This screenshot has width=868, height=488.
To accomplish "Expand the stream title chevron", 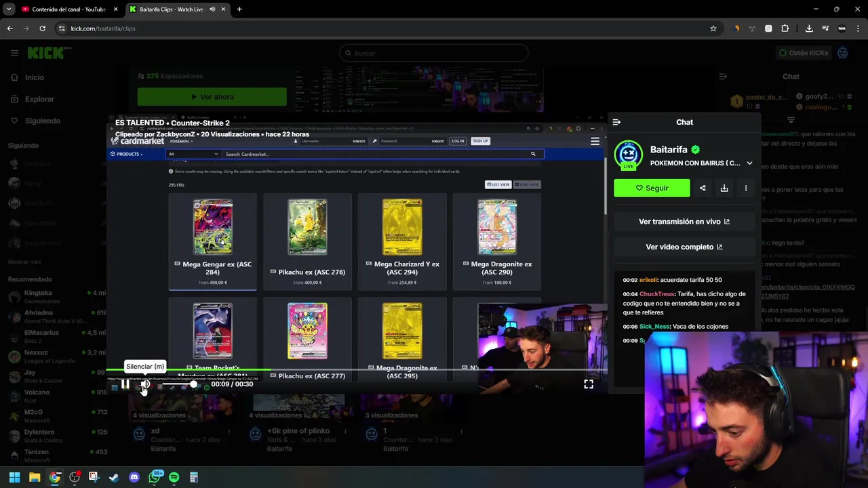I will pos(749,163).
